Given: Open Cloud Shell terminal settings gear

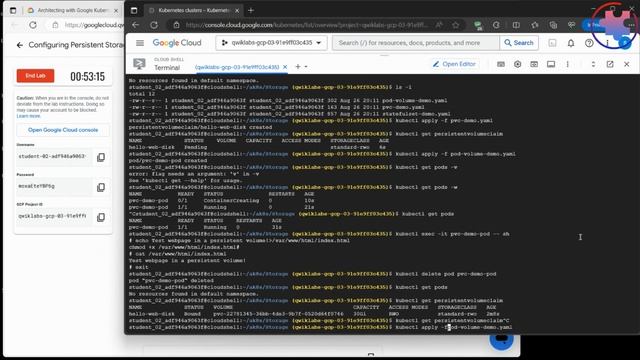Looking at the screenshot, I should pos(518,64).
